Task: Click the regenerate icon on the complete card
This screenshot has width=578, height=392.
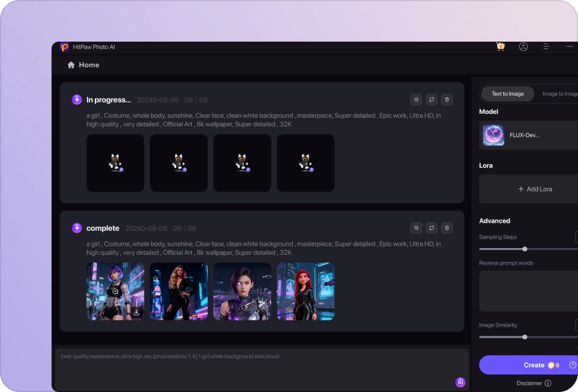Action: point(431,227)
